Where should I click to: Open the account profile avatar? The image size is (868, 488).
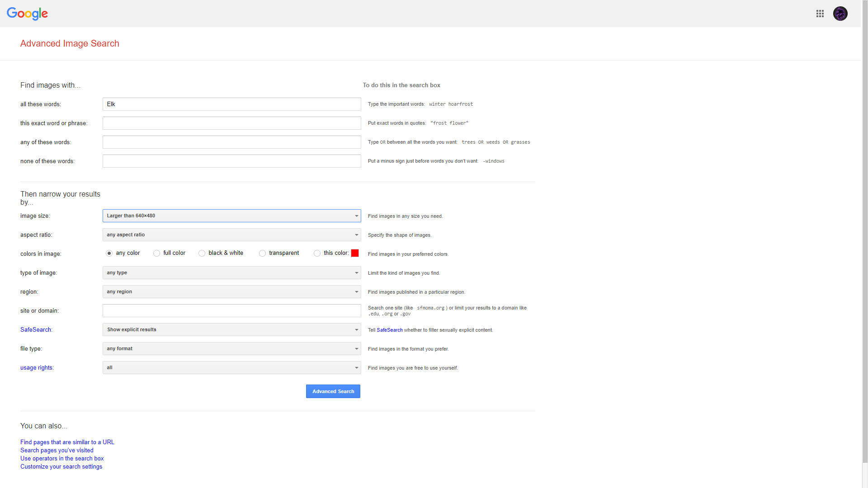pos(840,14)
